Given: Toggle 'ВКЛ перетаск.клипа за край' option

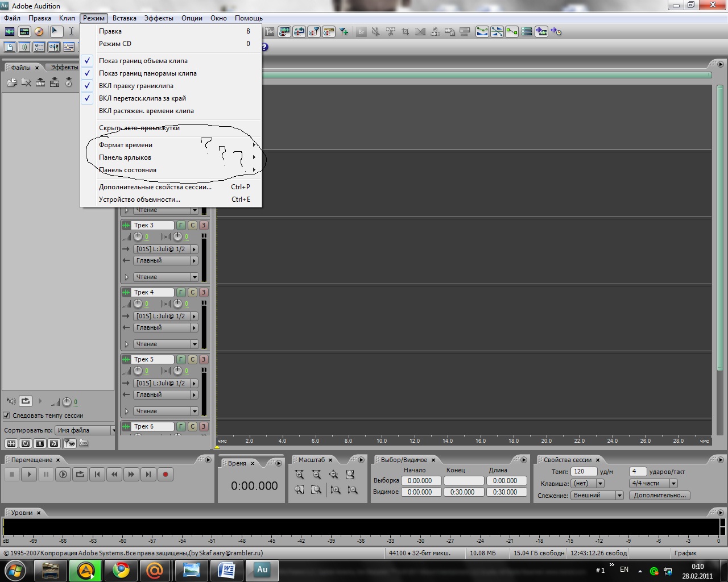Looking at the screenshot, I should point(171,98).
